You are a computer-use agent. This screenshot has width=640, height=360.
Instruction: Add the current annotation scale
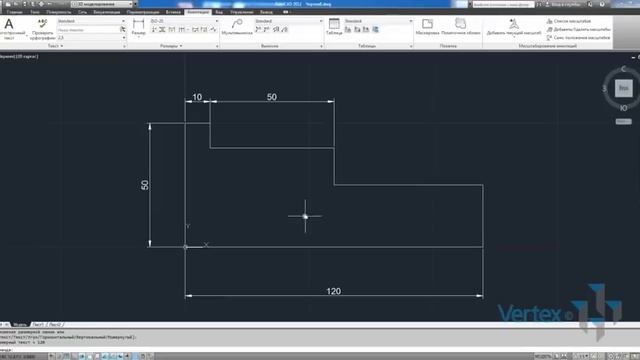click(x=514, y=27)
